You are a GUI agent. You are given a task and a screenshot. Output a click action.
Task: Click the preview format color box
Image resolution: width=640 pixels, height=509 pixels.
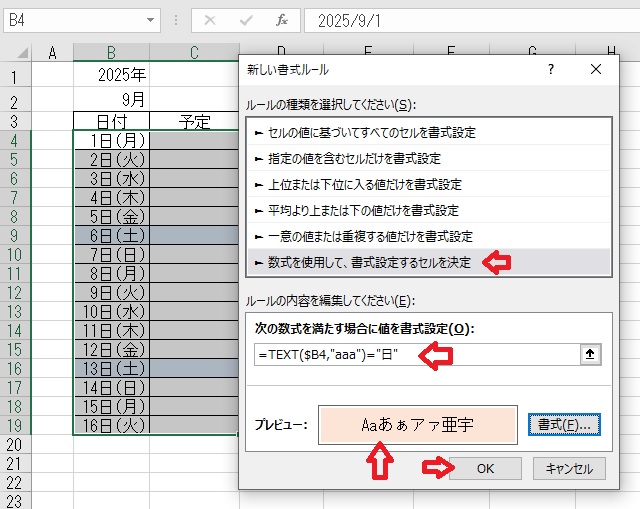click(417, 424)
